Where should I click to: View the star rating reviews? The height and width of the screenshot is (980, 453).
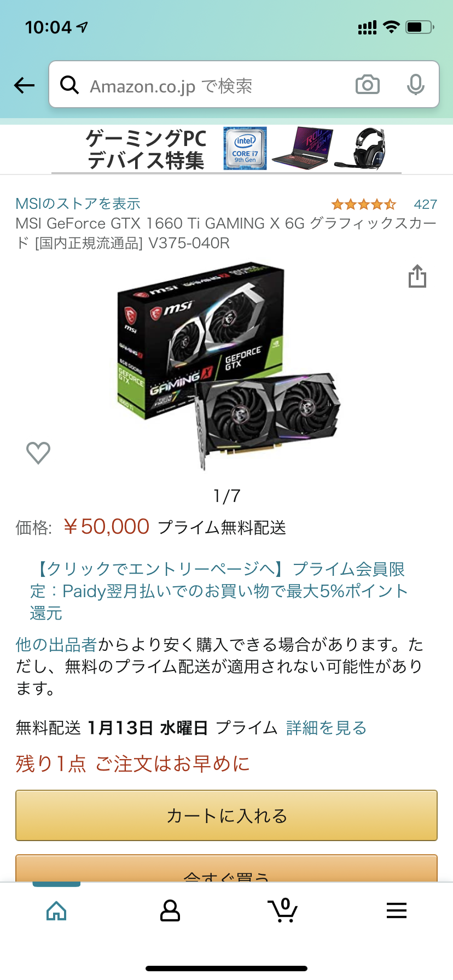click(363, 205)
